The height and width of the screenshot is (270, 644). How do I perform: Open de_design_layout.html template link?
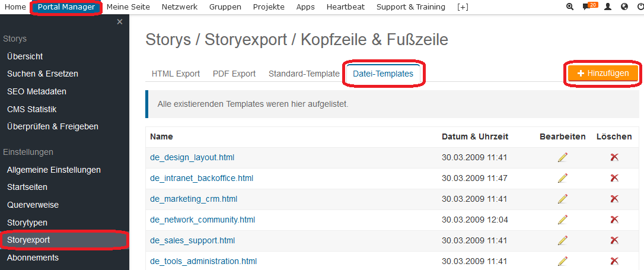coord(192,157)
